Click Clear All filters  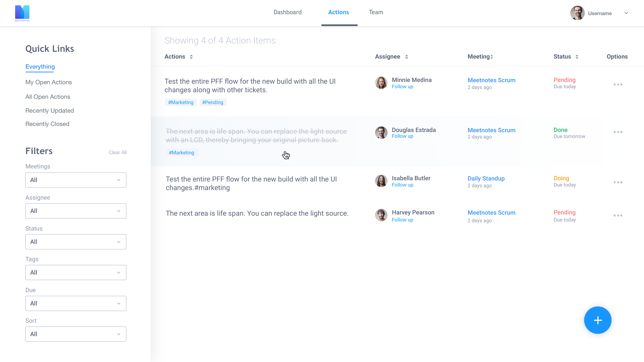click(117, 152)
